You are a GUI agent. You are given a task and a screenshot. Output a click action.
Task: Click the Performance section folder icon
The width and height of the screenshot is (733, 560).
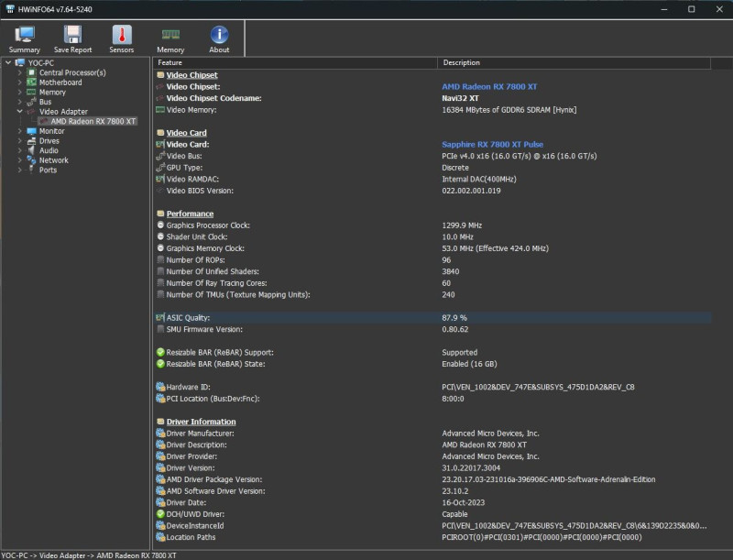(160, 214)
